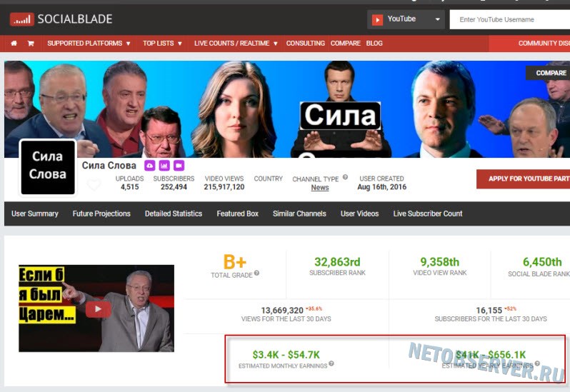Switch to Similar Channels tab

pos(299,213)
